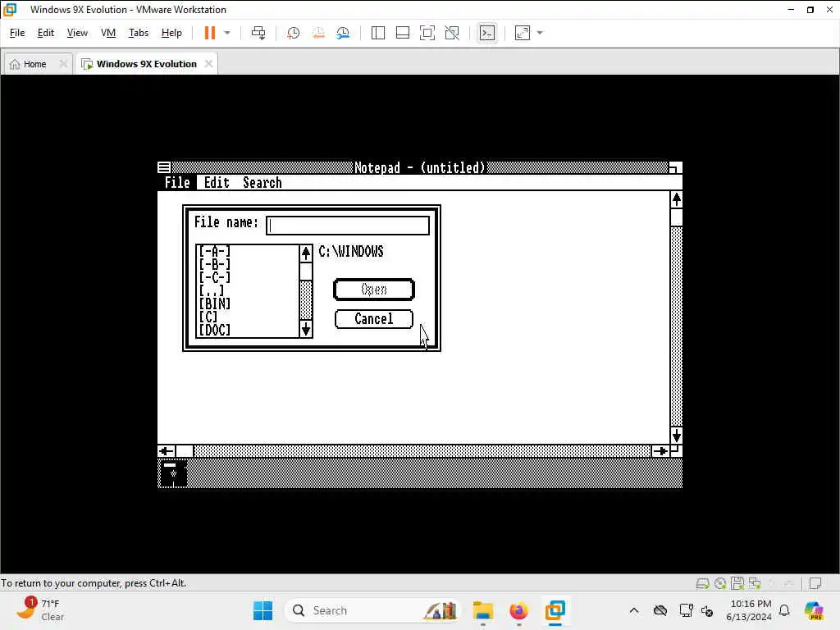Click Notepad horizontal scroll left arrow
The height and width of the screenshot is (630, 840).
[x=167, y=451]
